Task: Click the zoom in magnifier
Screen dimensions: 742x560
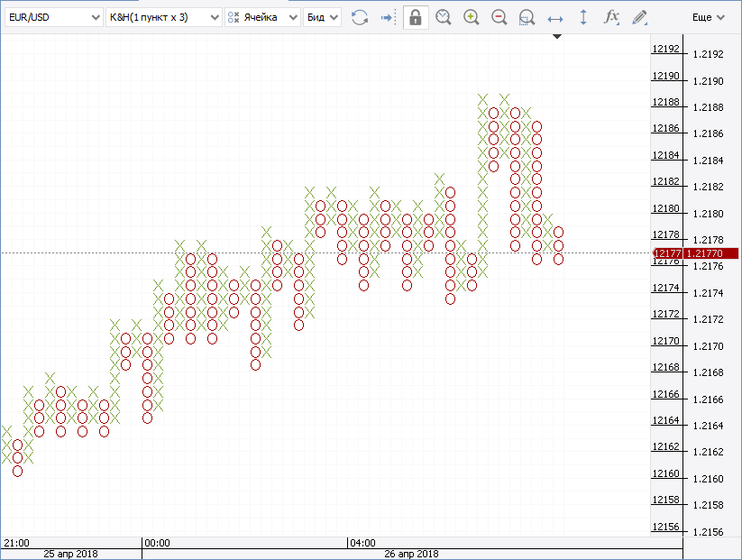Action: pyautogui.click(x=472, y=17)
